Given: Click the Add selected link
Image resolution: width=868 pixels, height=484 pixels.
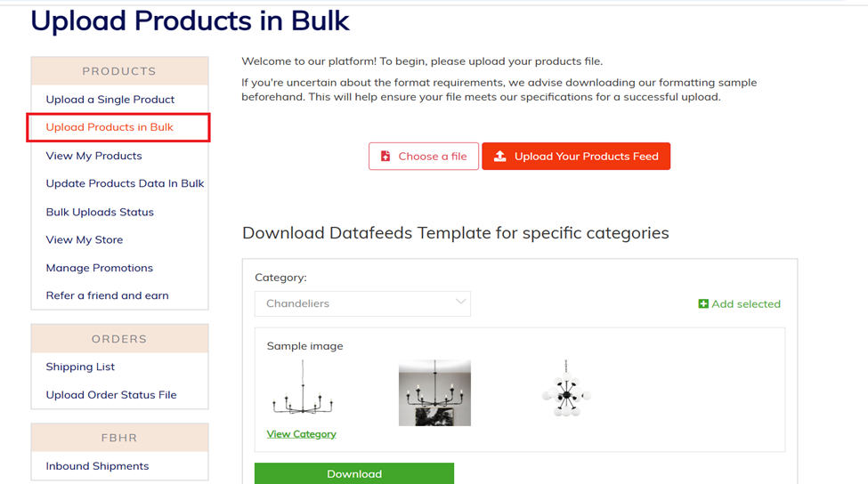Looking at the screenshot, I should tap(740, 303).
